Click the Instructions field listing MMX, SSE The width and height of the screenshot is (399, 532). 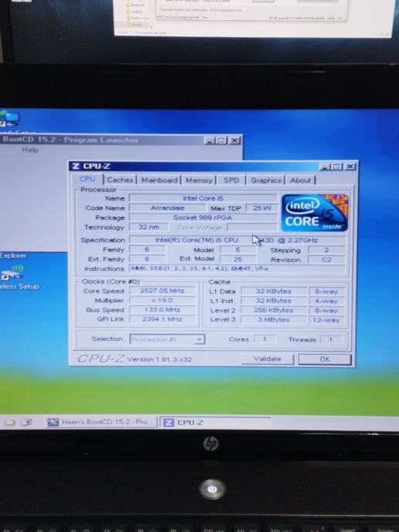238,269
